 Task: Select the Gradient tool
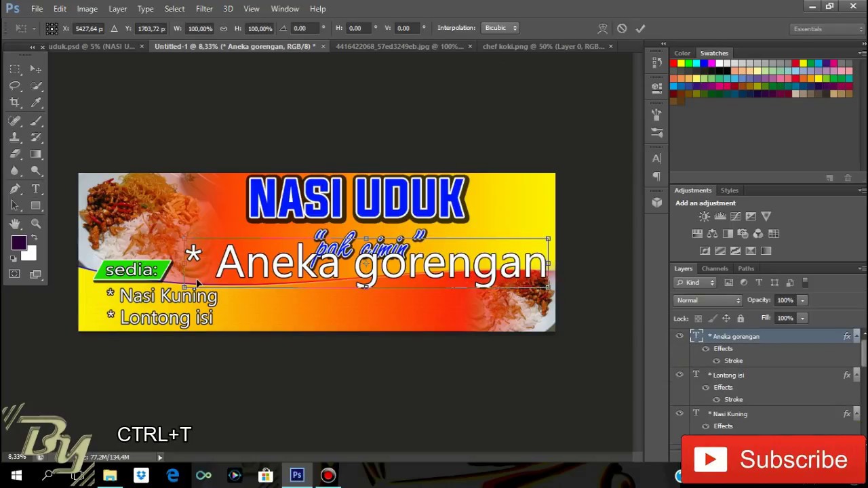36,155
